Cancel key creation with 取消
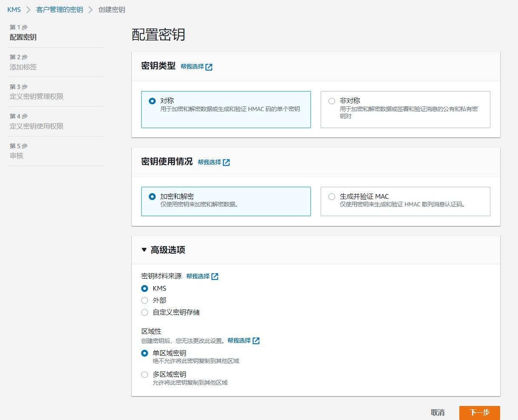518x420 pixels. [x=438, y=412]
